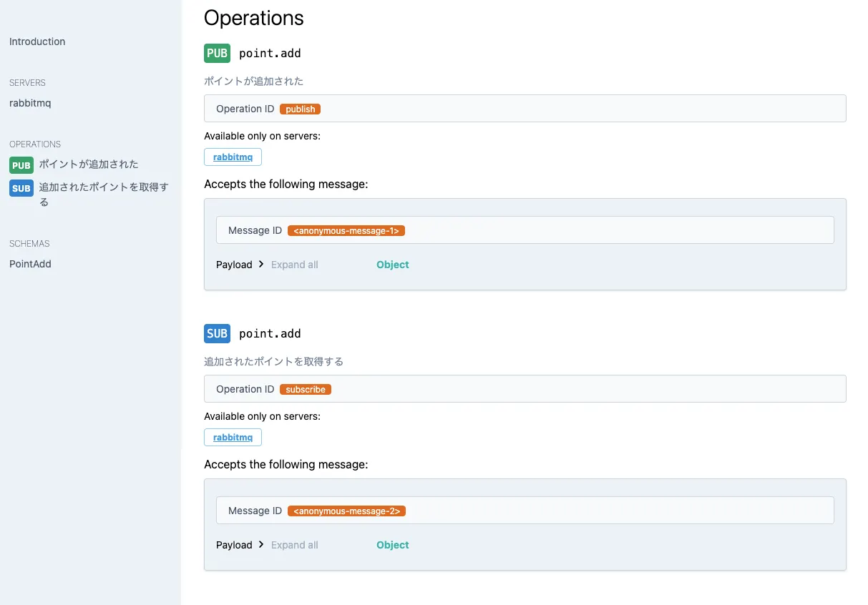The width and height of the screenshot is (868, 605).
Task: Click the blue SUB badge beside point.add
Action: tap(217, 333)
